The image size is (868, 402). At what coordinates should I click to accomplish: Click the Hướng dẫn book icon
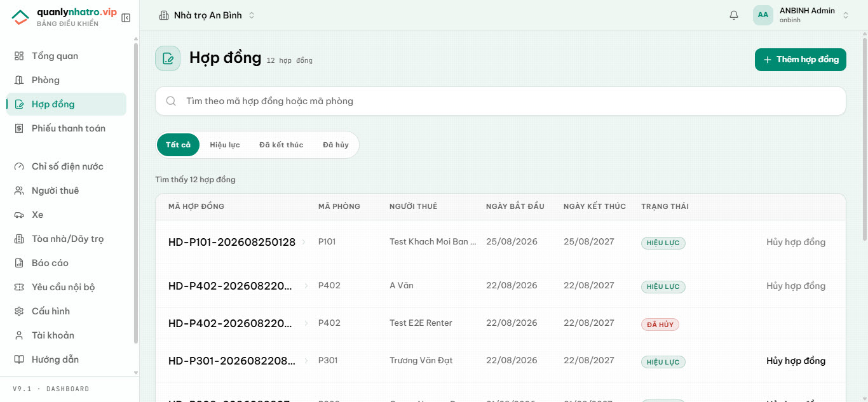19,359
